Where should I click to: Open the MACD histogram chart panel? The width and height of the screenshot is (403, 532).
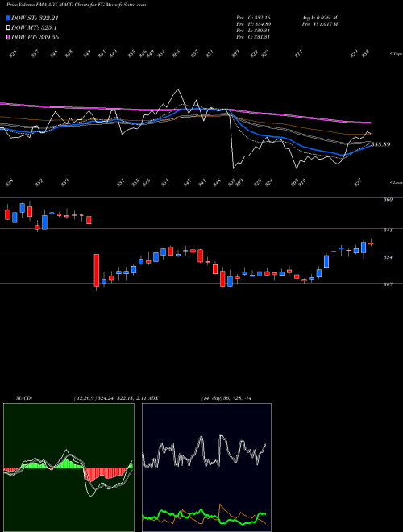coord(69,468)
